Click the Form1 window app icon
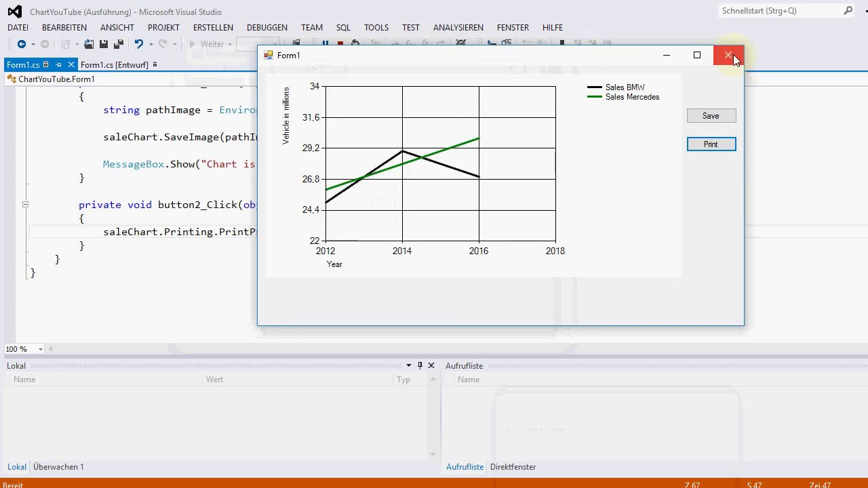The height and width of the screenshot is (488, 868). click(x=268, y=55)
